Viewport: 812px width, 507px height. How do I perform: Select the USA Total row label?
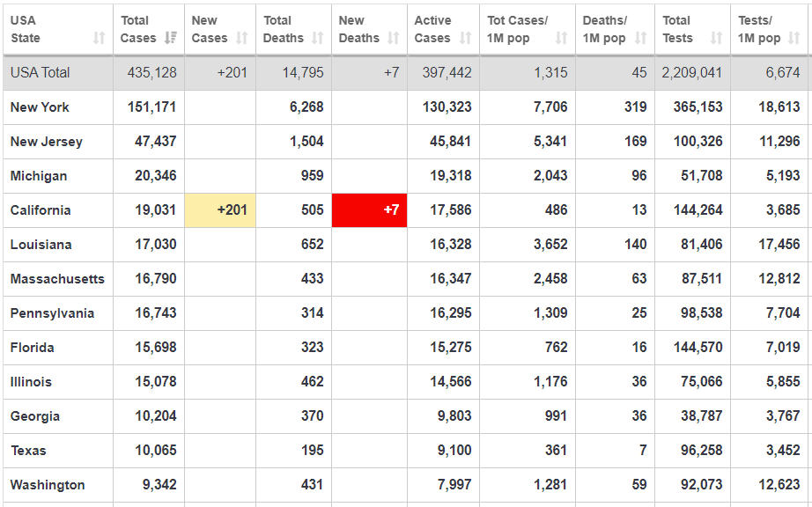pos(41,72)
